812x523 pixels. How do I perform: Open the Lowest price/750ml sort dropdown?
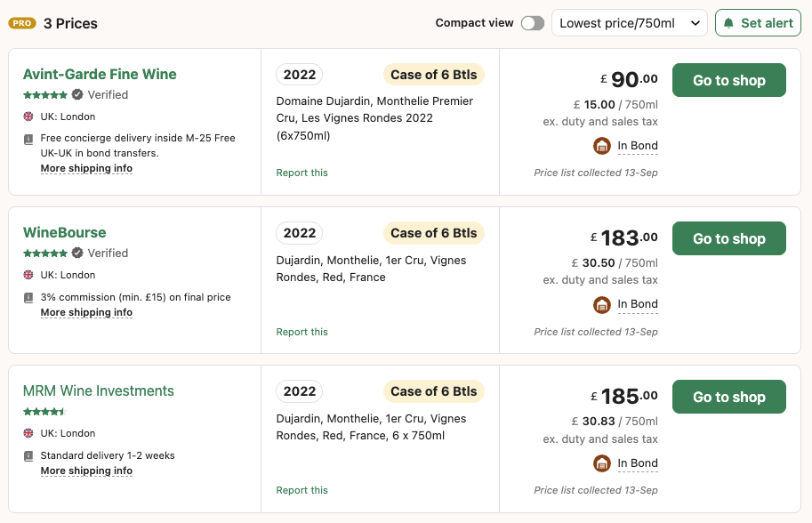coord(629,23)
